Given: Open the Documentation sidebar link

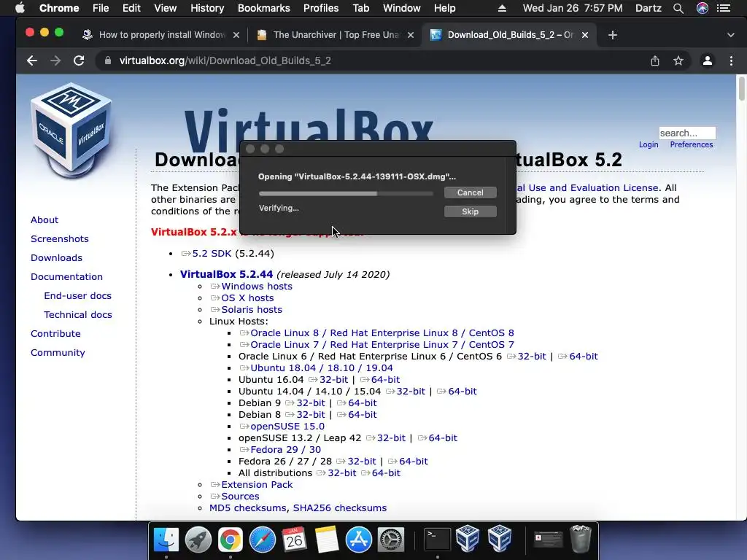Looking at the screenshot, I should coord(66,276).
